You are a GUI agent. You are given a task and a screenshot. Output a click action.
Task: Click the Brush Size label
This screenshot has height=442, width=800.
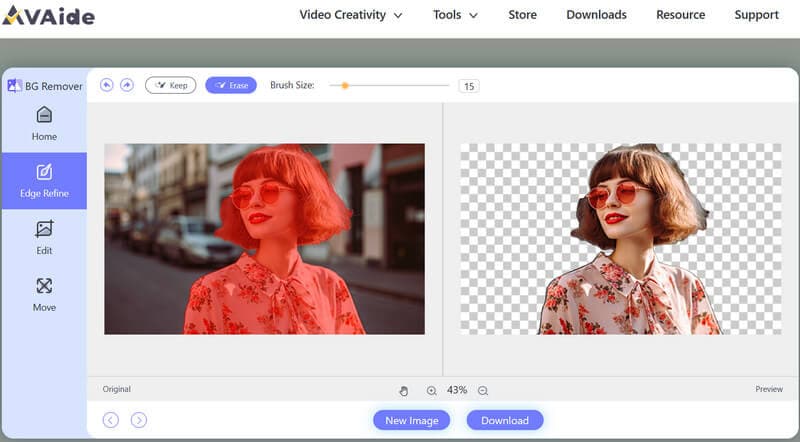pyautogui.click(x=292, y=85)
